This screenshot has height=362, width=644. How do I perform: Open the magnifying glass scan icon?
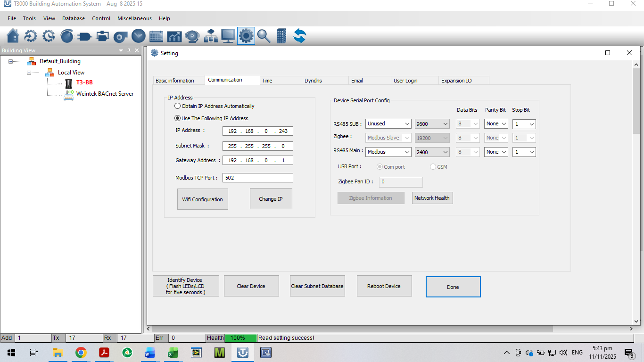click(264, 36)
